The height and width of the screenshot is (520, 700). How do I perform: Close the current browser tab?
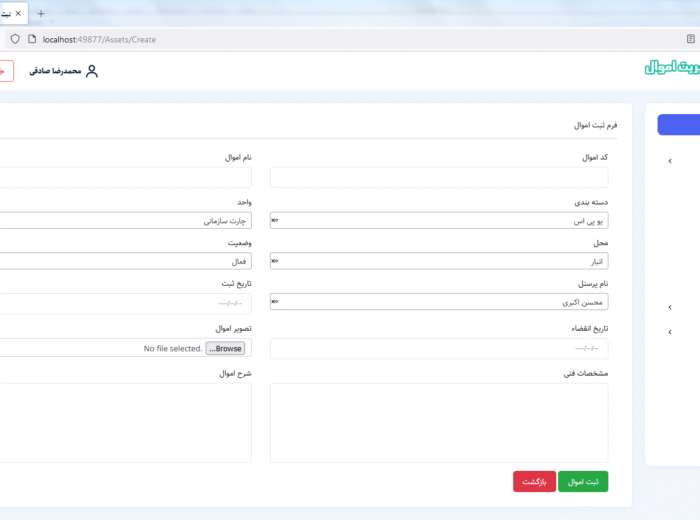point(18,13)
